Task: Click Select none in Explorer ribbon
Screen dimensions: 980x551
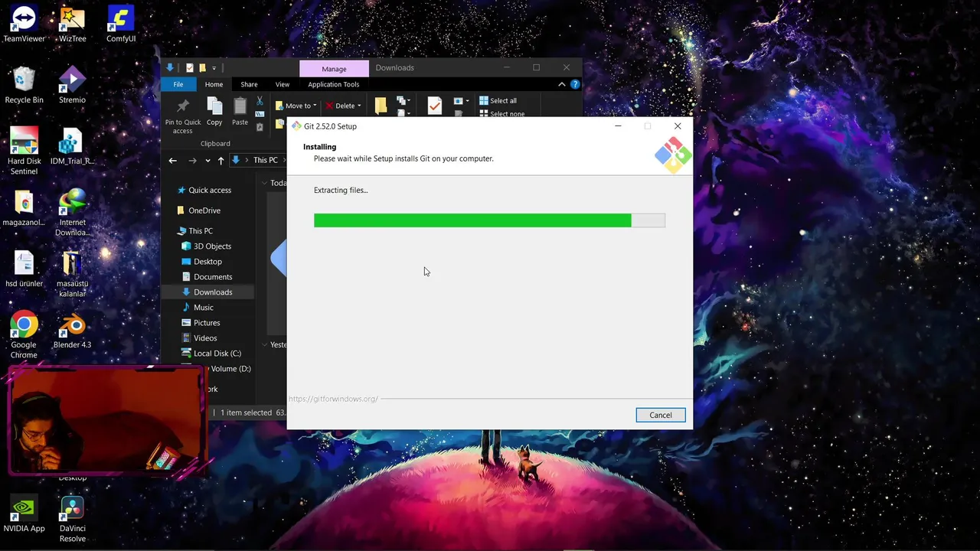Action: [501, 113]
